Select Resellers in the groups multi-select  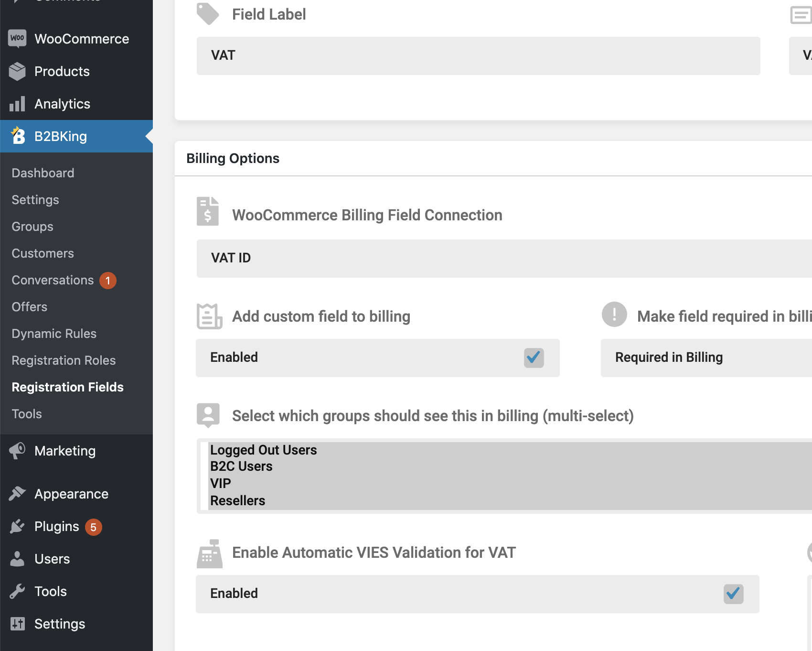[x=238, y=500]
